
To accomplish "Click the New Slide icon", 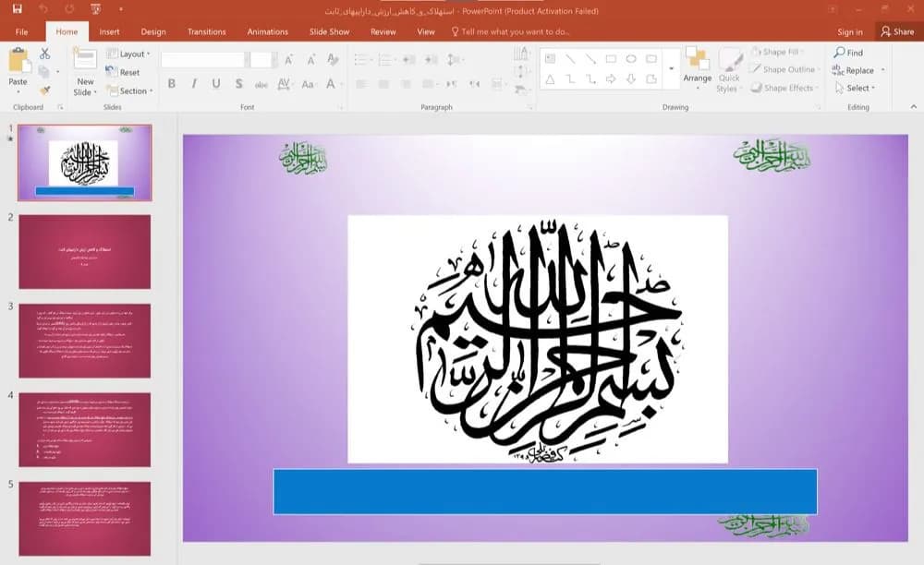I will click(85, 59).
